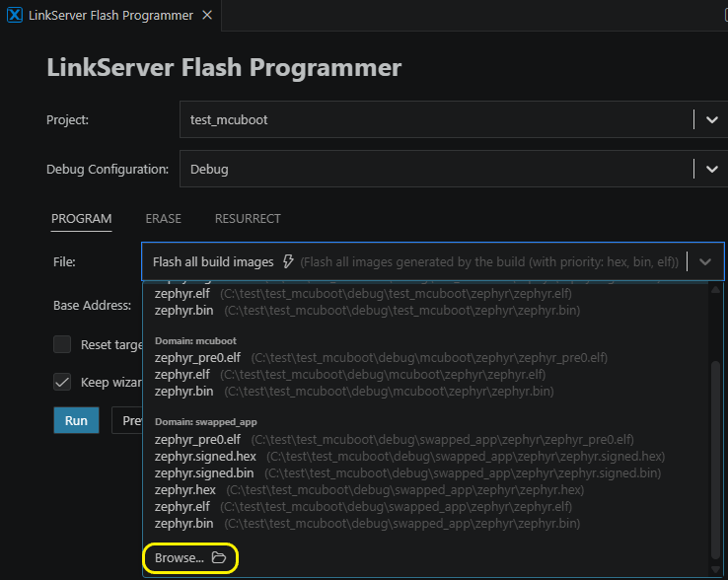Select the Flash all build images field
The height and width of the screenshot is (580, 728).
click(433, 262)
